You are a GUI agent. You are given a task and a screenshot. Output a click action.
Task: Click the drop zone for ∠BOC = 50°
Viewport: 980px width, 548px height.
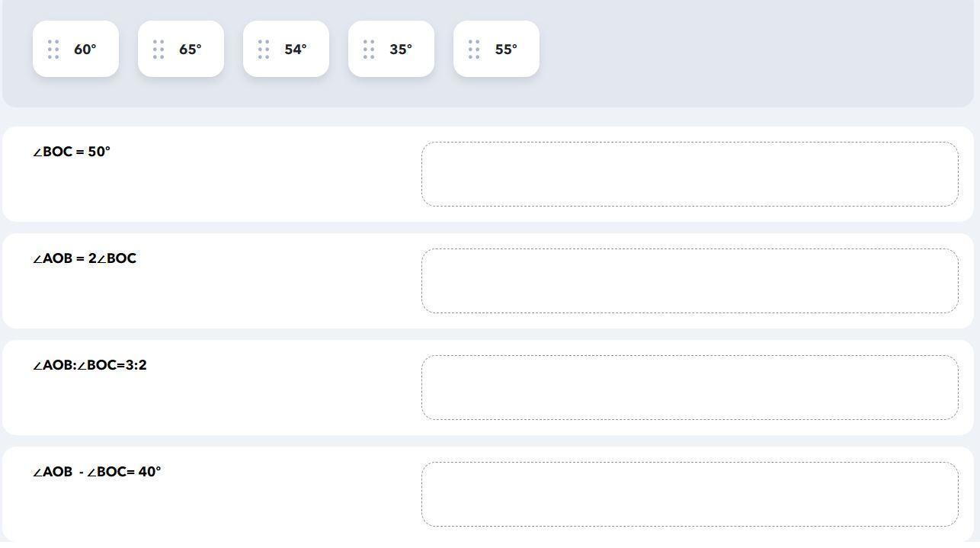click(x=690, y=174)
